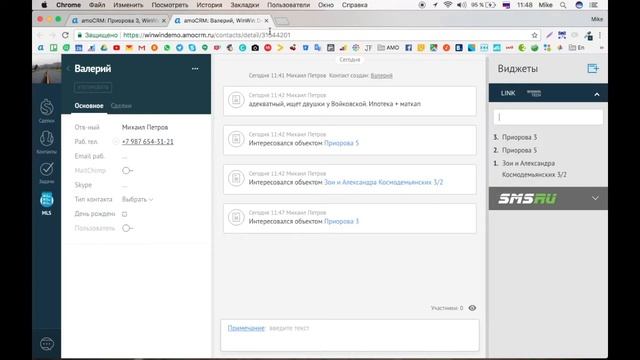The height and width of the screenshot is (360, 640).
Task: Open the three-dots menu in contact header
Action: [x=195, y=69]
